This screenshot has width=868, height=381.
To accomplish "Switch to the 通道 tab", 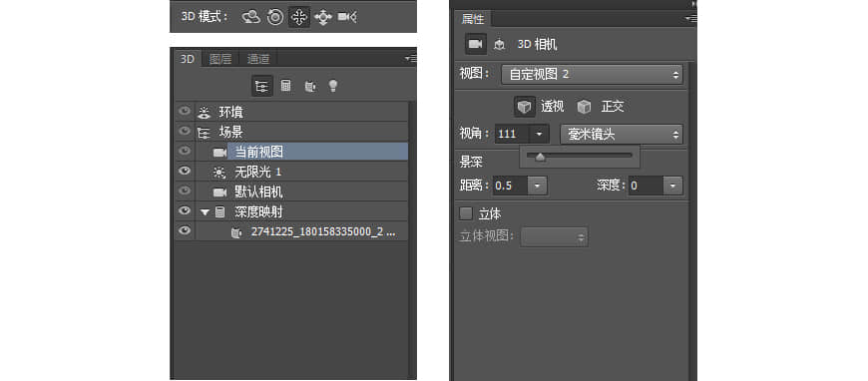I will pyautogui.click(x=258, y=59).
